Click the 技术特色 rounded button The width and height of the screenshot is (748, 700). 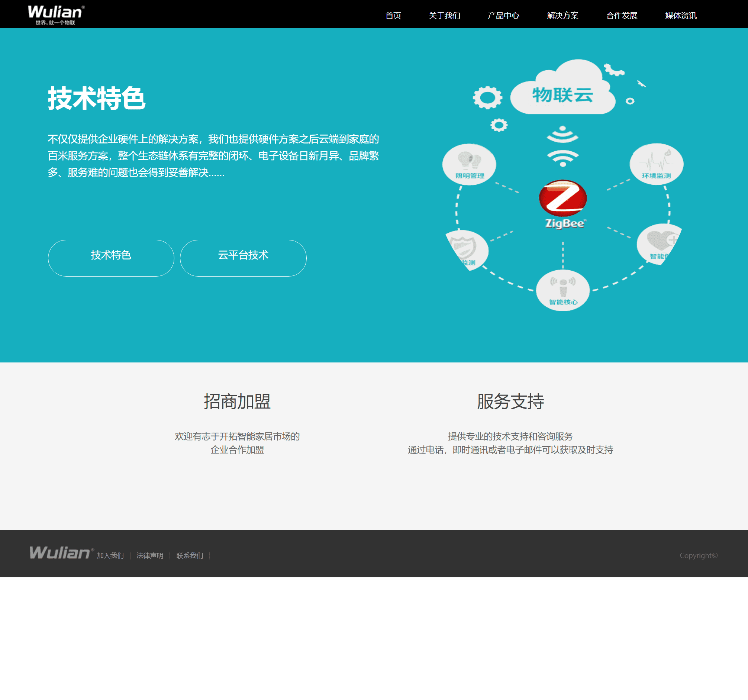click(111, 258)
